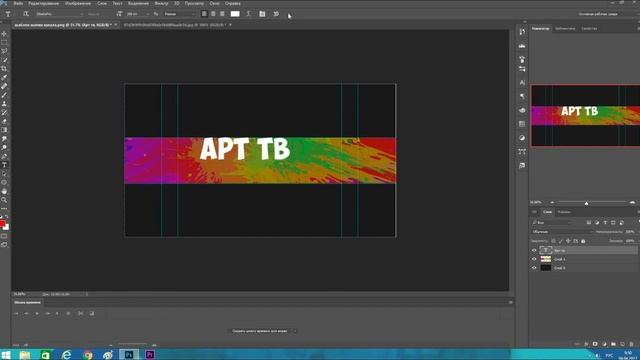Hide the Слой 1 layer
This screenshot has height=360, width=640.
click(x=534, y=259)
